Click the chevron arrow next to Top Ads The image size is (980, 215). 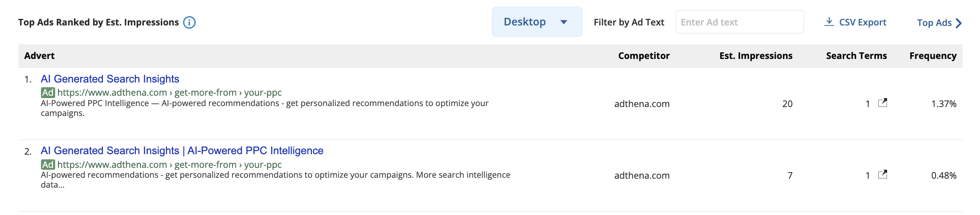[958, 23]
